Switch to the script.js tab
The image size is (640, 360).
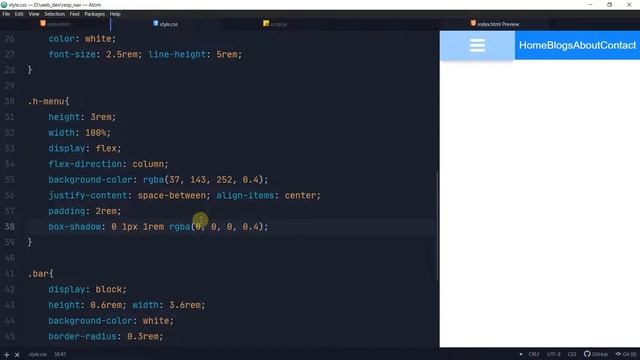click(x=275, y=24)
